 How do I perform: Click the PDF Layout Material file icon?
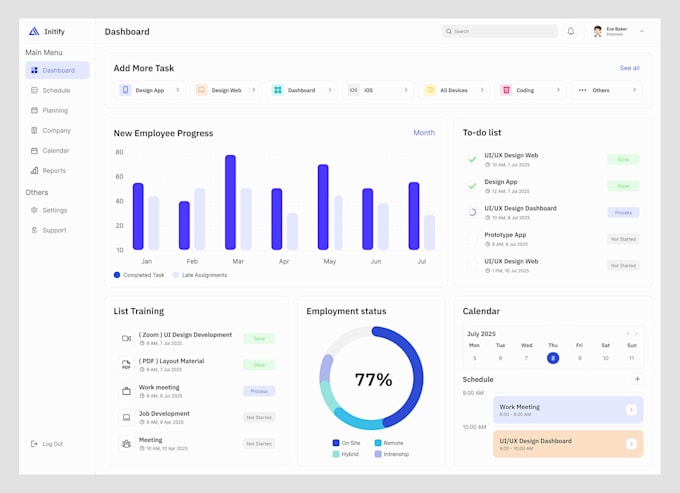[x=126, y=365]
